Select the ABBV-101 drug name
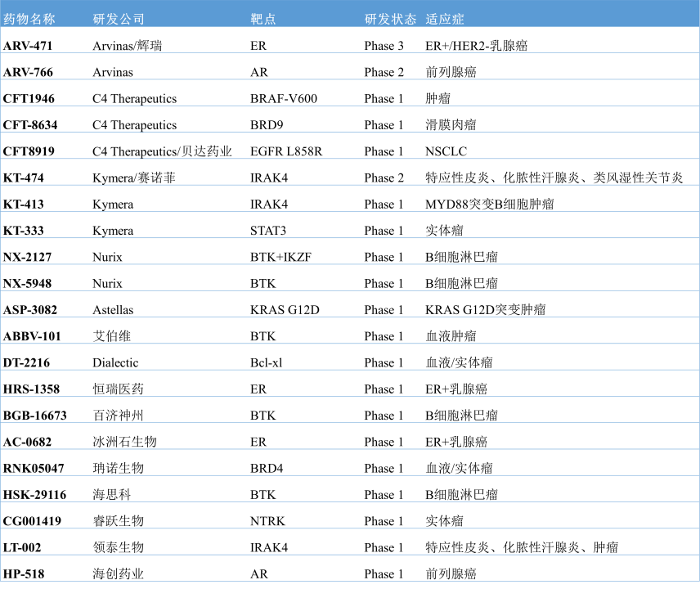Screen dimensions: 700x589 tap(32, 335)
